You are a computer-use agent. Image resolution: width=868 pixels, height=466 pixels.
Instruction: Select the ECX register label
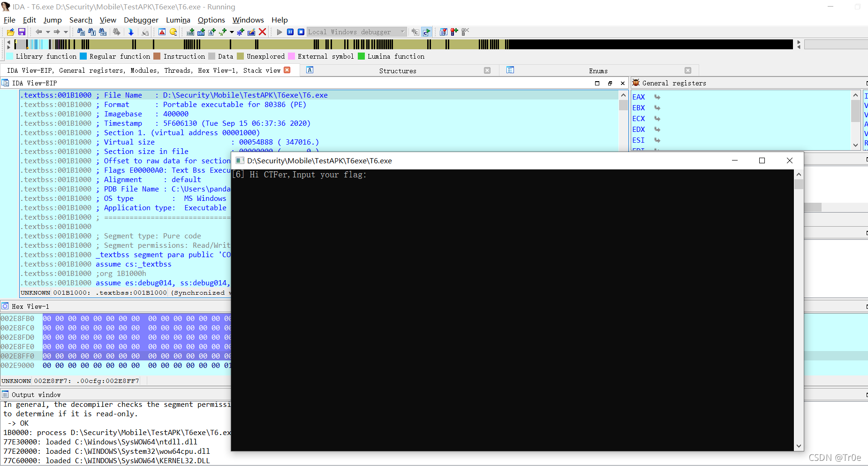point(639,119)
